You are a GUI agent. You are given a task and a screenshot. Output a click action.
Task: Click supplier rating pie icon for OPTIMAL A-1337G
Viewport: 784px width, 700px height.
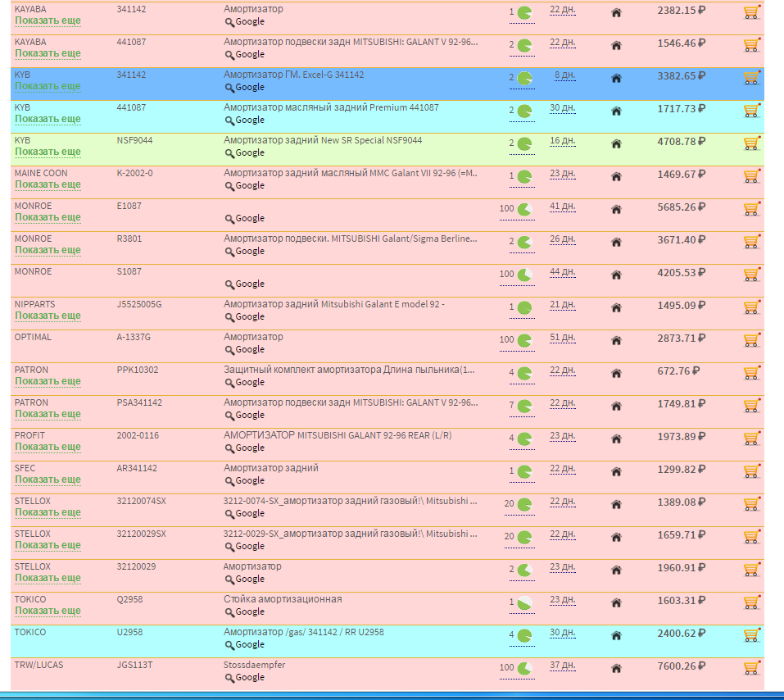[524, 340]
